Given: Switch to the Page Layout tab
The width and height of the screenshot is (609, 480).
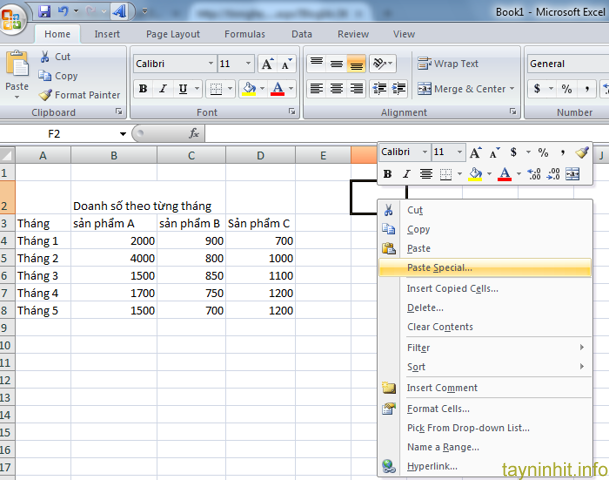Looking at the screenshot, I should click(x=172, y=34).
